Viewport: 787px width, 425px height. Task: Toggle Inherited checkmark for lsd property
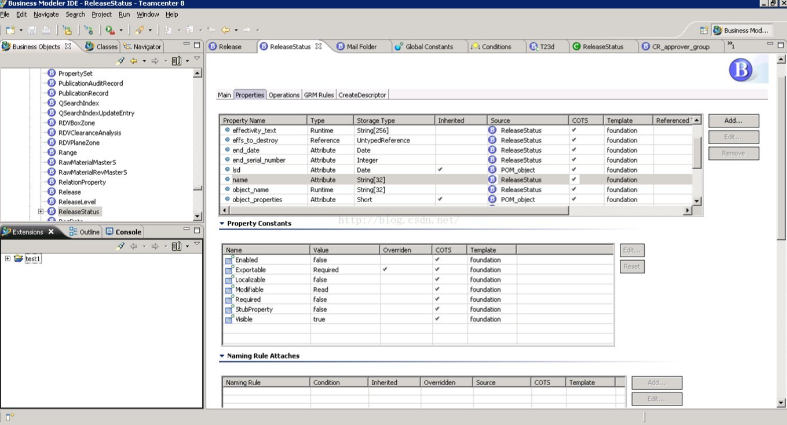coord(441,169)
